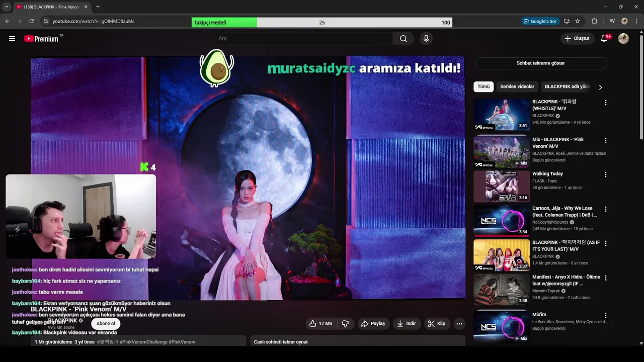Click Walking Today video title
Viewport: 644px width, 362px height.
pyautogui.click(x=547, y=174)
